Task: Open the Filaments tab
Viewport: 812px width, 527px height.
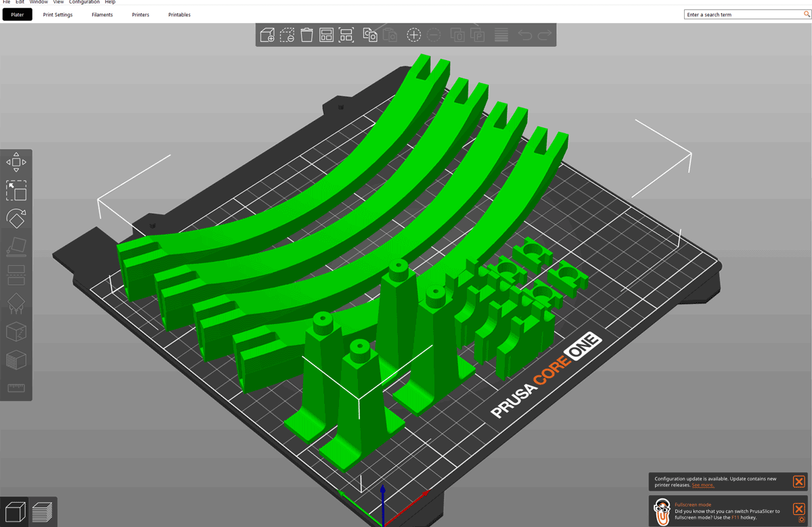Action: point(102,14)
